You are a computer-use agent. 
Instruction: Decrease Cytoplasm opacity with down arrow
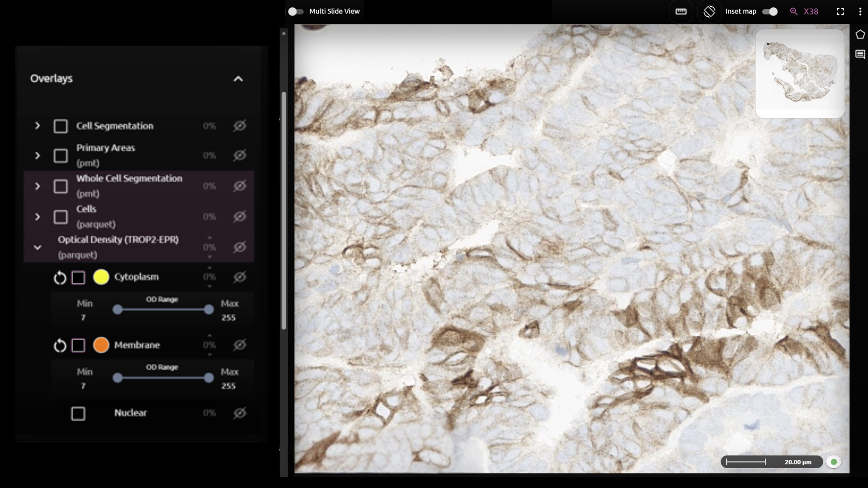pos(209,286)
